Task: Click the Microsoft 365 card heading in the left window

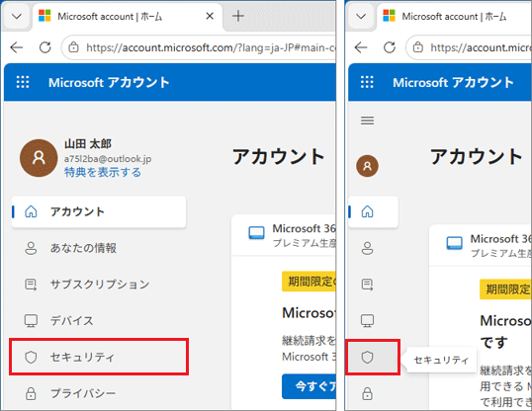Action: point(304,228)
